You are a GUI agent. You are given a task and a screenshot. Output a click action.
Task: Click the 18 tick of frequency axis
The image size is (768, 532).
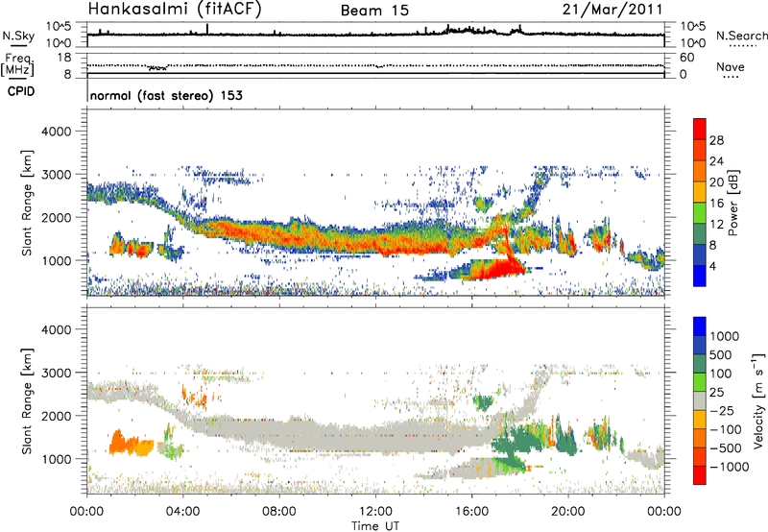64,58
